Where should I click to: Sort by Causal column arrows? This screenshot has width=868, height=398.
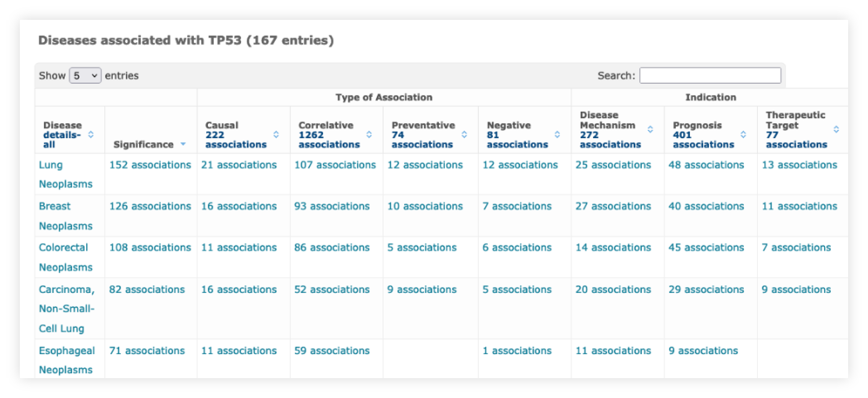pos(276,135)
